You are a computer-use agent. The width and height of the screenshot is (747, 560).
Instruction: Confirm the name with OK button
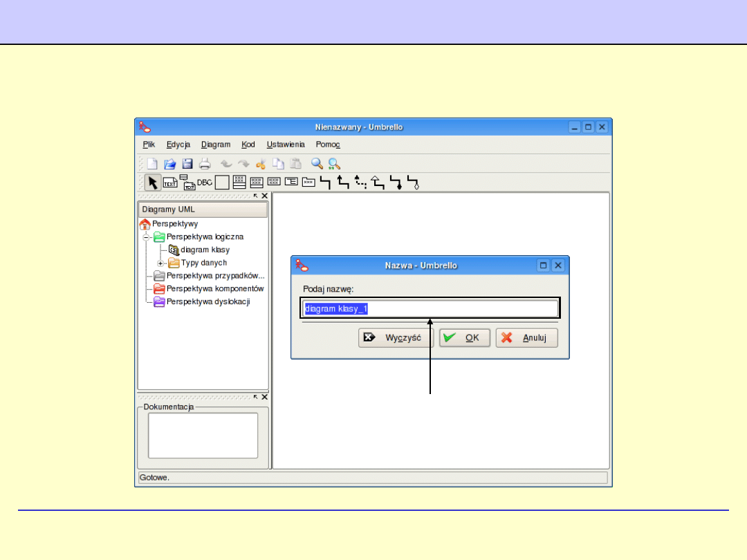pos(465,338)
